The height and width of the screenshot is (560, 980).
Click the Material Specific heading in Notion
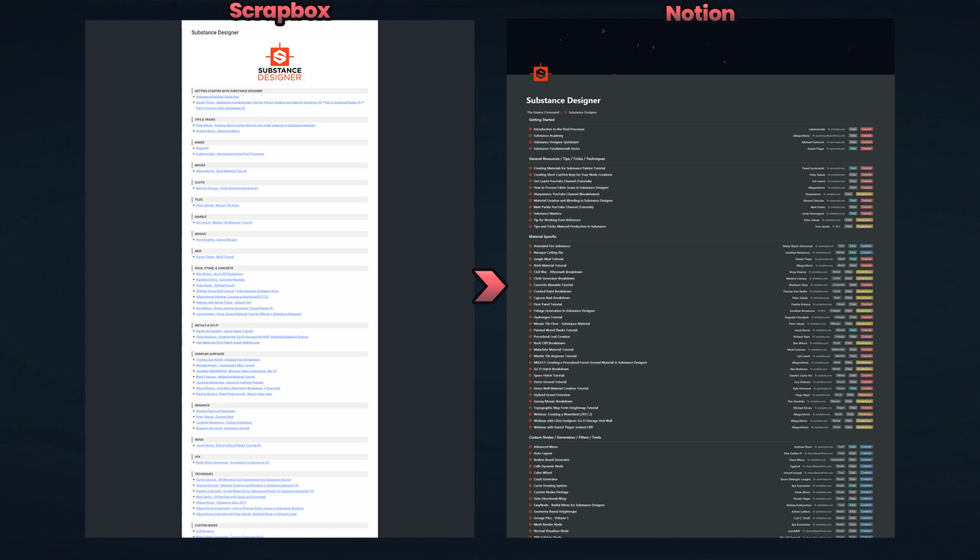click(x=543, y=236)
